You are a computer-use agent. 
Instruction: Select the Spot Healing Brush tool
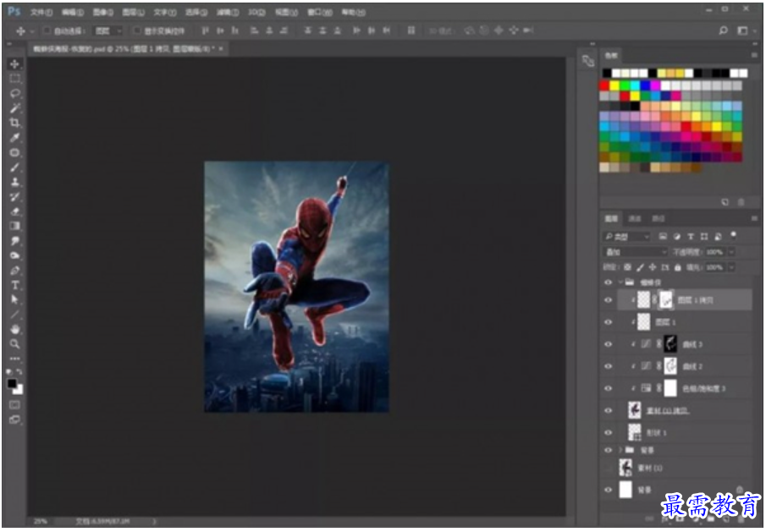tap(14, 152)
